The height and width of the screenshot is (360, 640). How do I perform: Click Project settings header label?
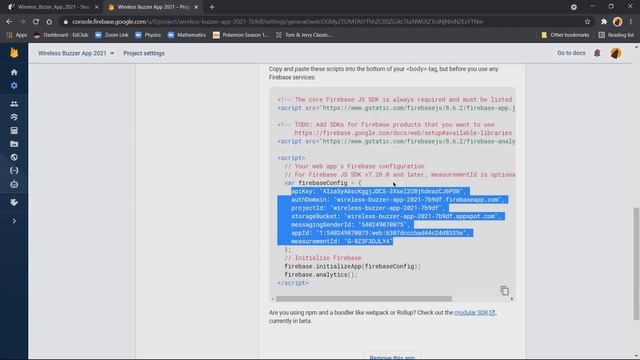(144, 53)
